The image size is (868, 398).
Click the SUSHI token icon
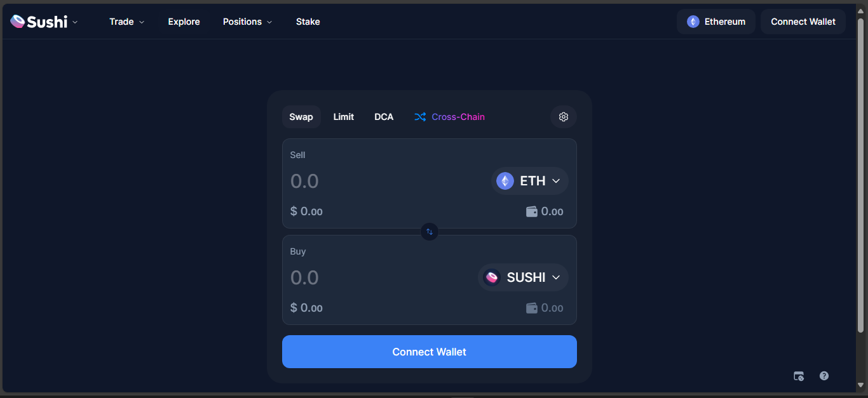click(x=492, y=277)
